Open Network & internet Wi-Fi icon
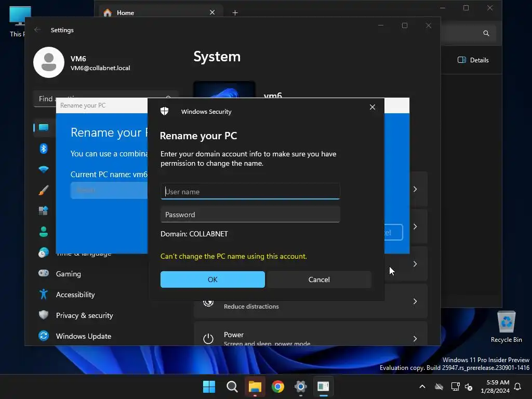 (44, 169)
